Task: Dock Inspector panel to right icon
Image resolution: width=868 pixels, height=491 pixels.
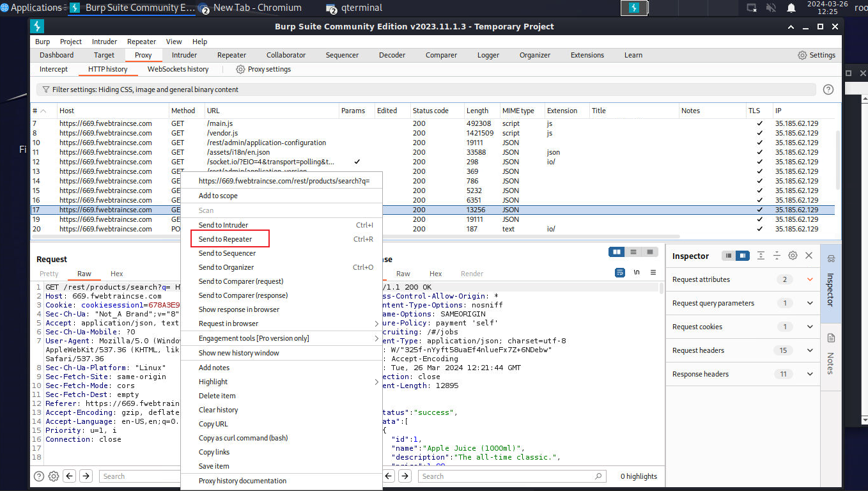Action: pos(742,256)
